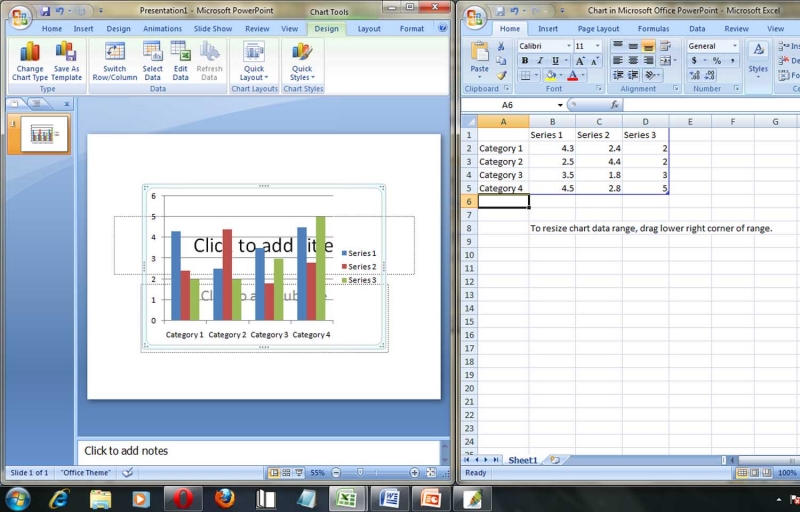
Task: Open the Excel font name dropdown
Action: 569,46
